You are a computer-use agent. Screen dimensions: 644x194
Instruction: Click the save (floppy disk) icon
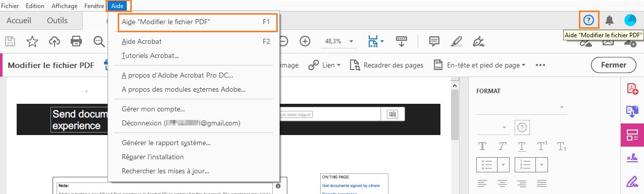[x=11, y=41]
